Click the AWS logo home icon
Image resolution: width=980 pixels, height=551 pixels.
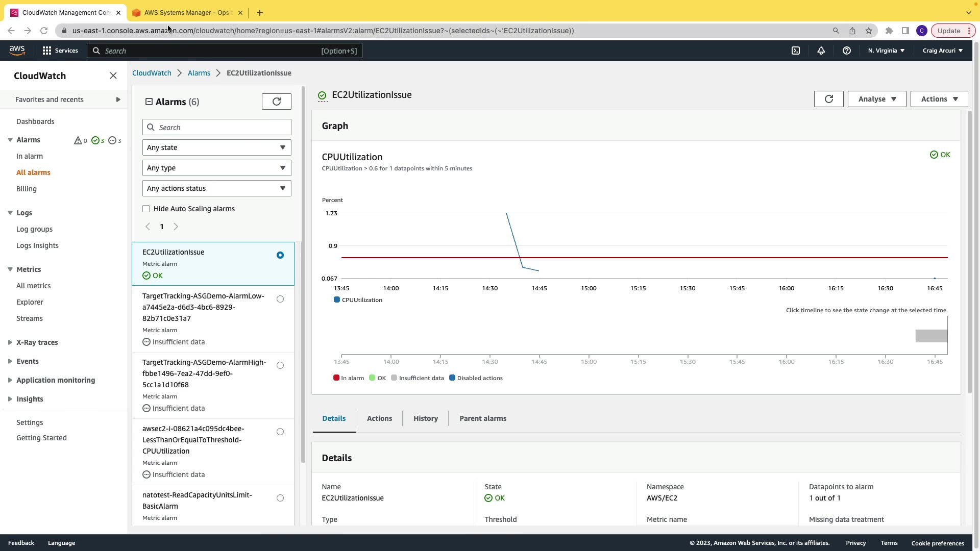tap(17, 50)
